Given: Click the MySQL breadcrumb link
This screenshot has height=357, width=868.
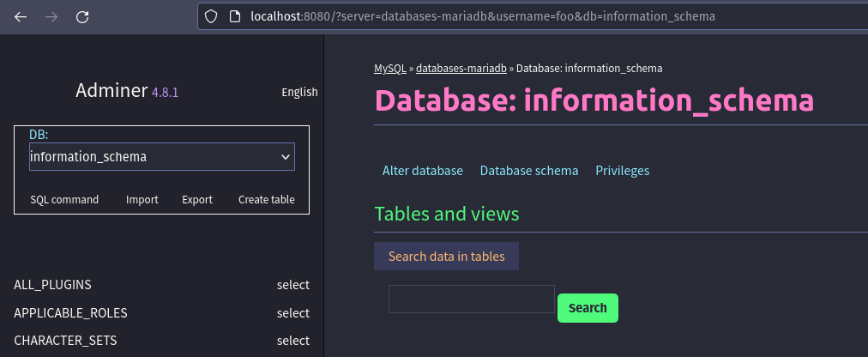Looking at the screenshot, I should (x=389, y=68).
